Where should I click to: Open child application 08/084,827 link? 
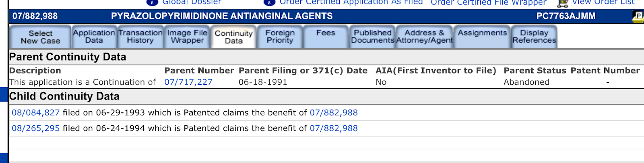[36, 113]
